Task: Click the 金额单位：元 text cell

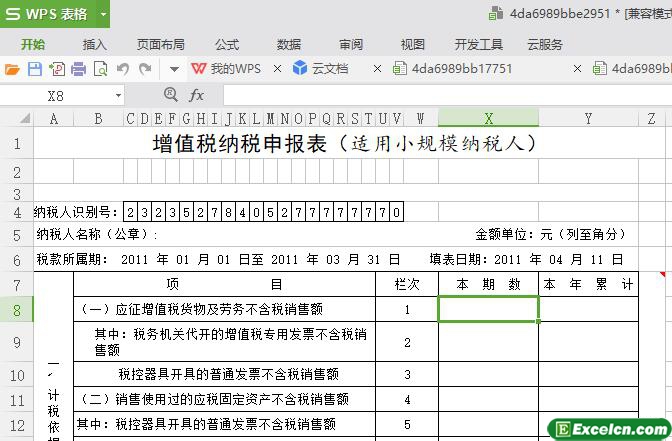Action: [x=550, y=234]
